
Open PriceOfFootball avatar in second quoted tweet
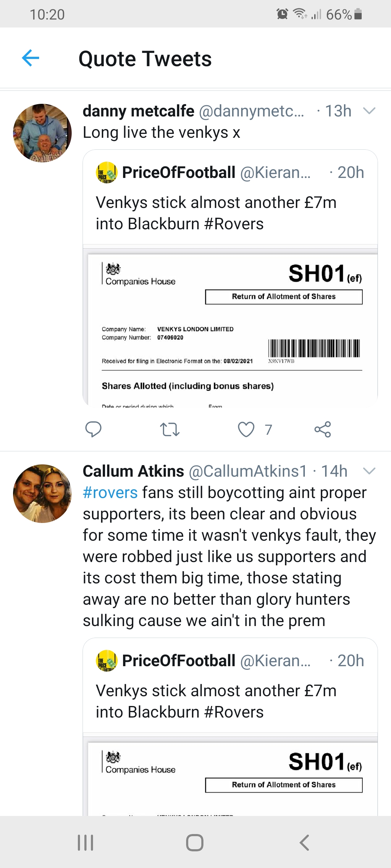(106, 661)
